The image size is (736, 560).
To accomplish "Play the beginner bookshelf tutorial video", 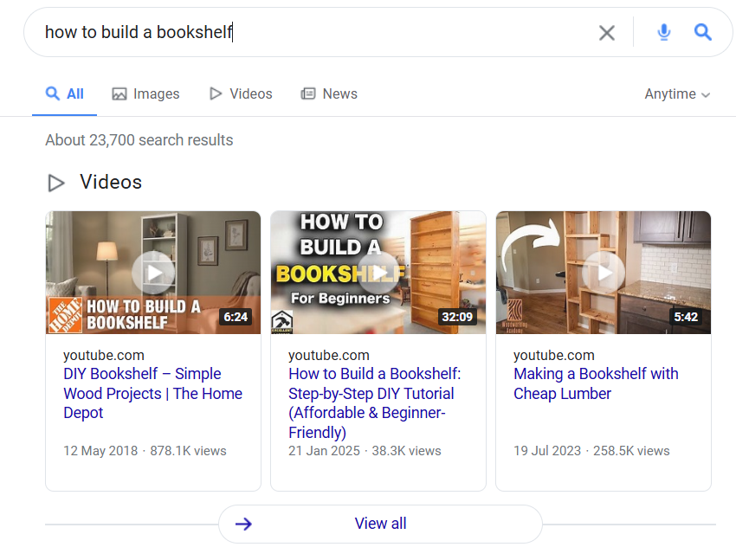I will point(378,272).
